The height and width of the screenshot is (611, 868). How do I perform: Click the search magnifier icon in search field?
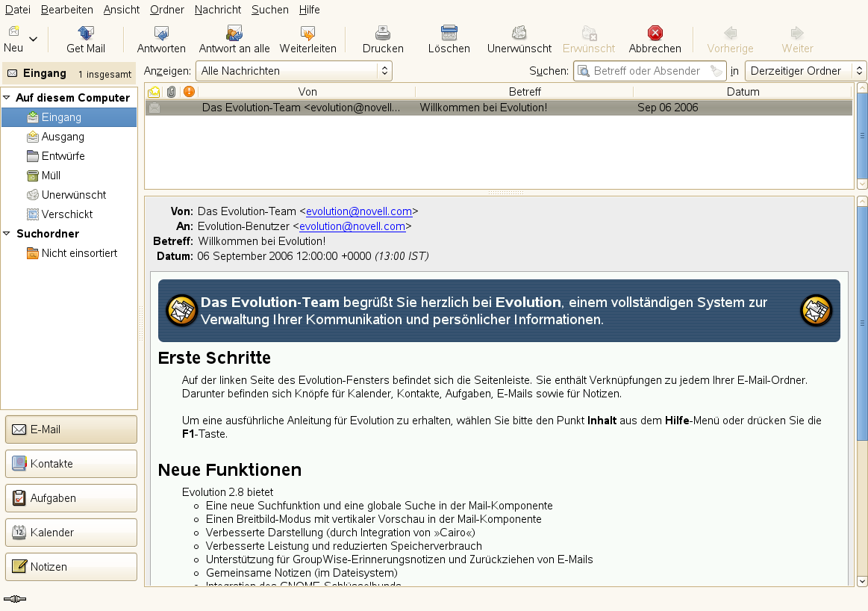583,71
